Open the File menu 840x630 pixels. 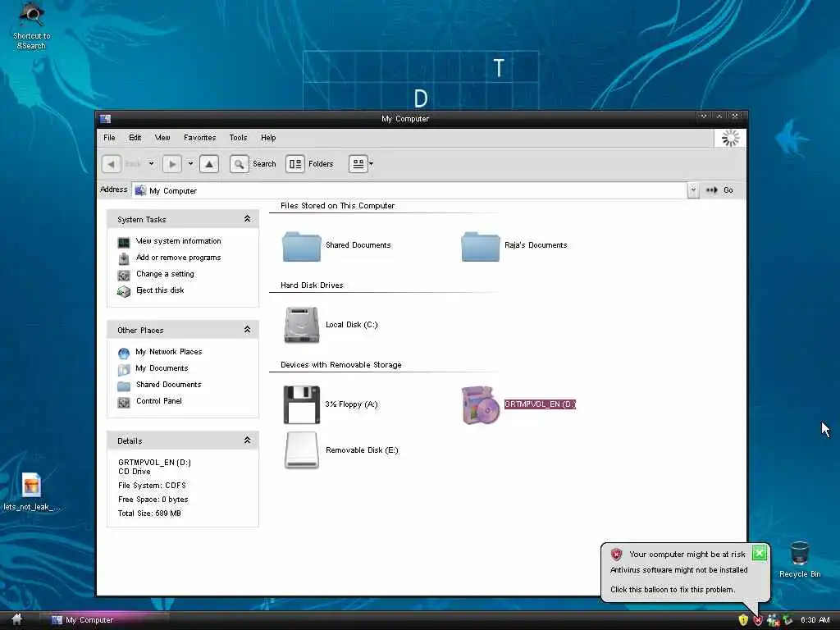(109, 138)
